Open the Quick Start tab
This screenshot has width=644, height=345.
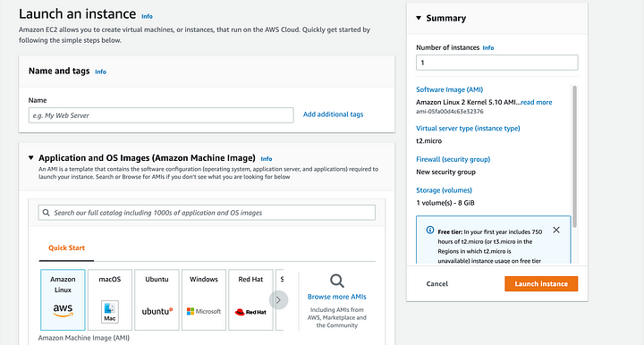(x=66, y=248)
